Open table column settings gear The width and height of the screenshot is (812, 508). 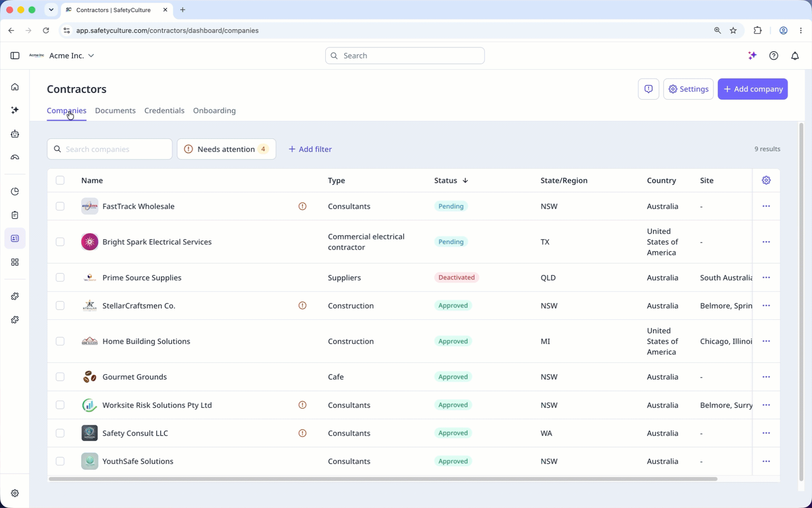pyautogui.click(x=766, y=180)
